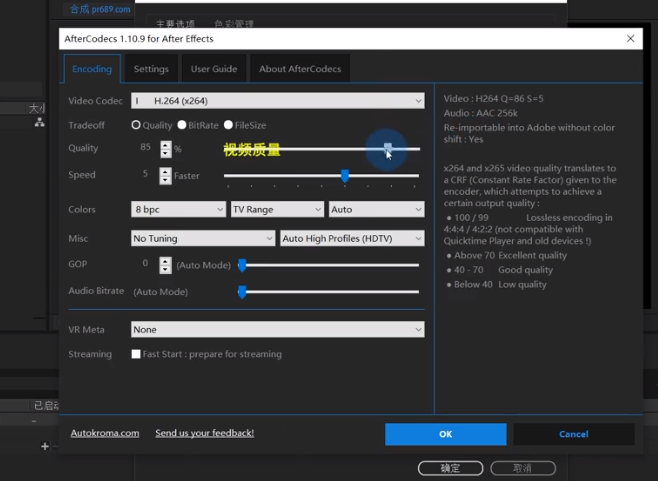Expand the Video Codec dropdown
This screenshot has height=481, width=658.
(x=277, y=101)
